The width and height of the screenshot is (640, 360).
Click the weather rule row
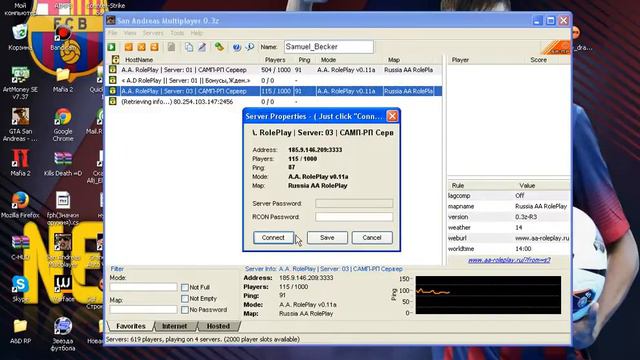pos(509,227)
